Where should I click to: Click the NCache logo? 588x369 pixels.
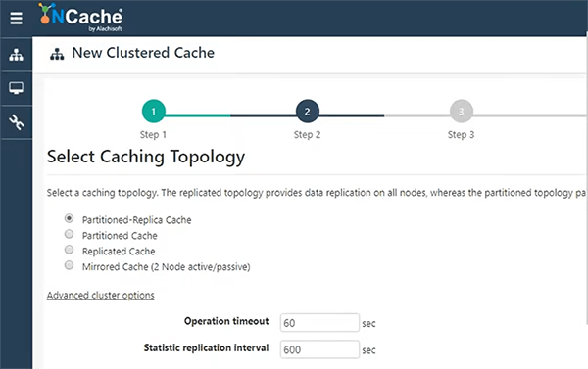point(80,18)
